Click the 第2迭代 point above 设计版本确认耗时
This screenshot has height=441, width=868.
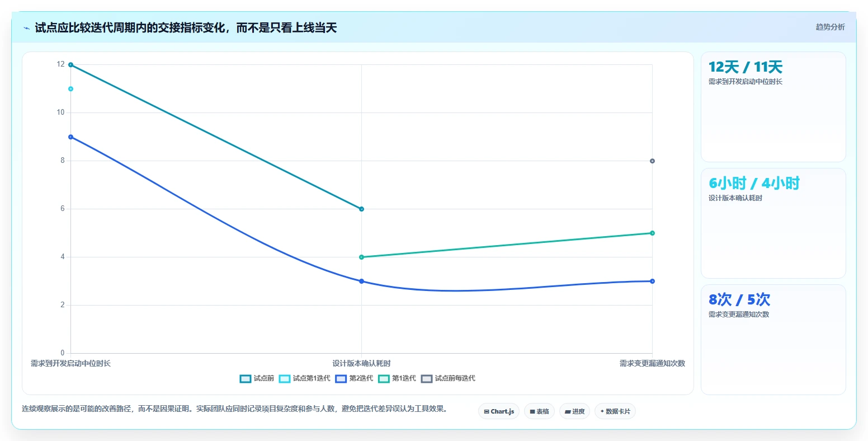click(x=361, y=282)
